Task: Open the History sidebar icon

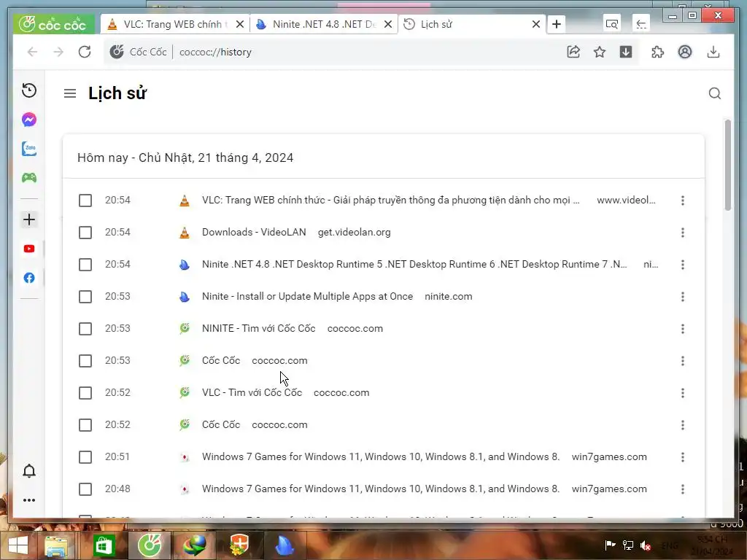Action: [29, 90]
